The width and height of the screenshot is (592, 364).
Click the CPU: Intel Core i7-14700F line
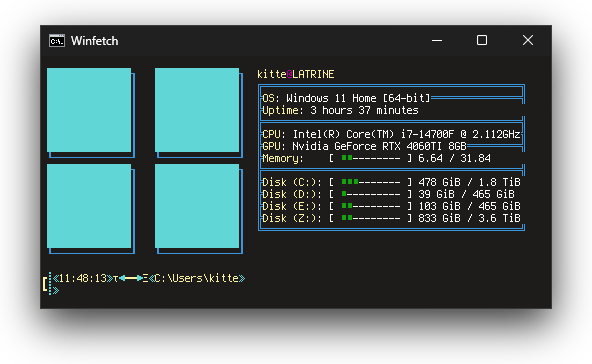(392, 134)
